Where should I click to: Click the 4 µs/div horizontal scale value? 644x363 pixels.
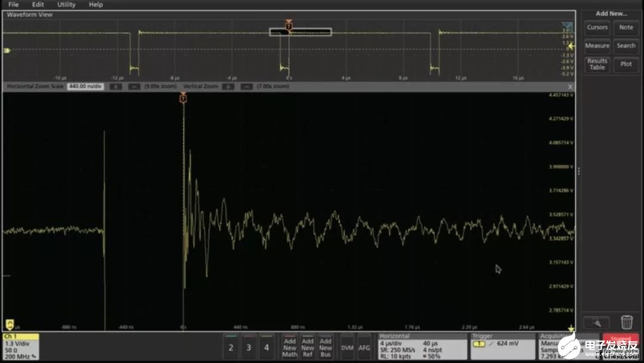pyautogui.click(x=392, y=343)
